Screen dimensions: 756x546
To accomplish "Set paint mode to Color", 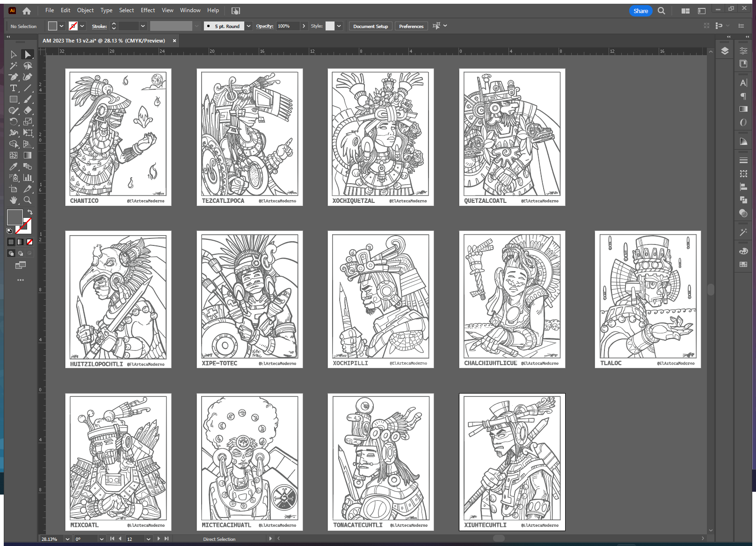I will tap(11, 242).
